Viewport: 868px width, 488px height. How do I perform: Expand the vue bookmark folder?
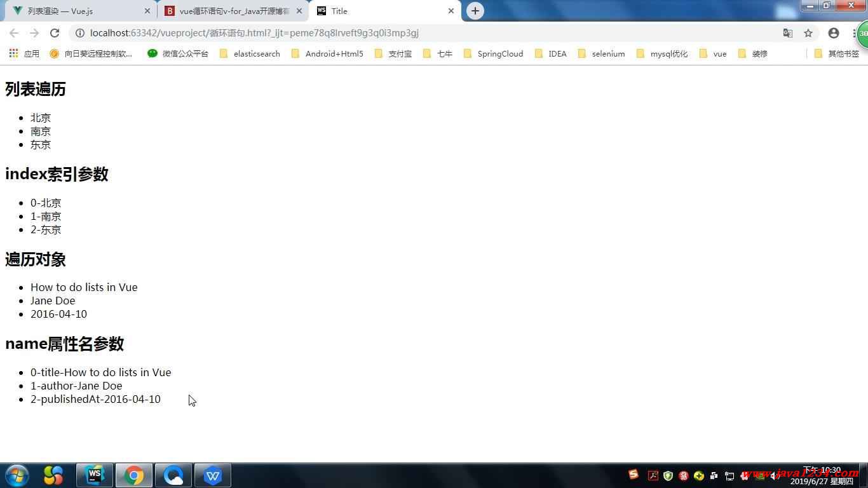713,53
